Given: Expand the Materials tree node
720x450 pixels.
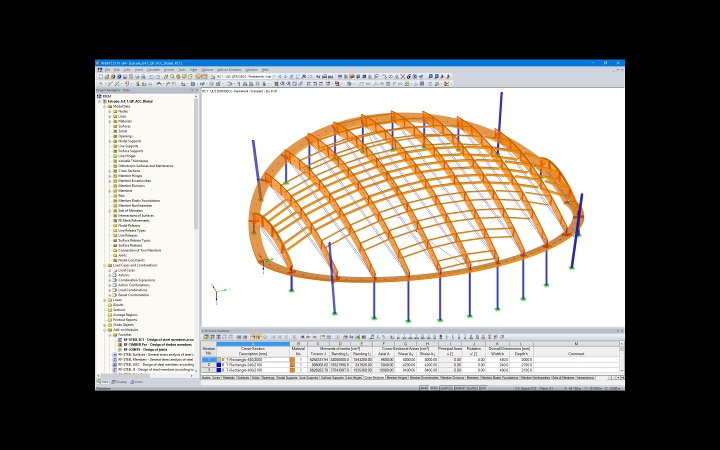Looking at the screenshot, I should click(x=110, y=122).
